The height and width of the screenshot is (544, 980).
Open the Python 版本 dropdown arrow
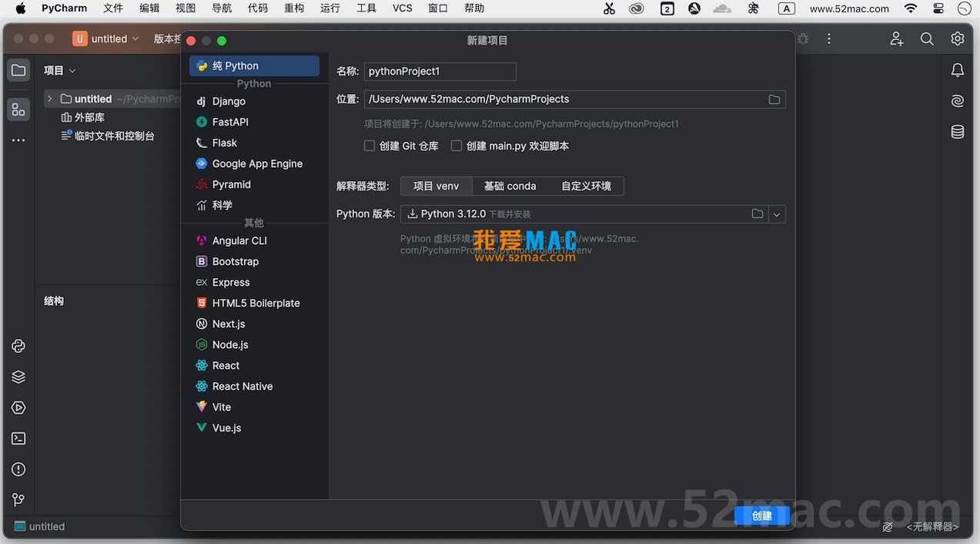click(x=777, y=214)
